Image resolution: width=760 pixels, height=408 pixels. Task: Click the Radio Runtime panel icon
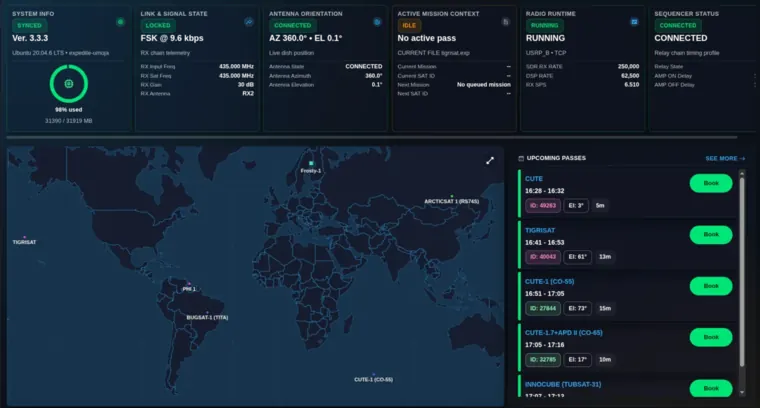coord(633,21)
